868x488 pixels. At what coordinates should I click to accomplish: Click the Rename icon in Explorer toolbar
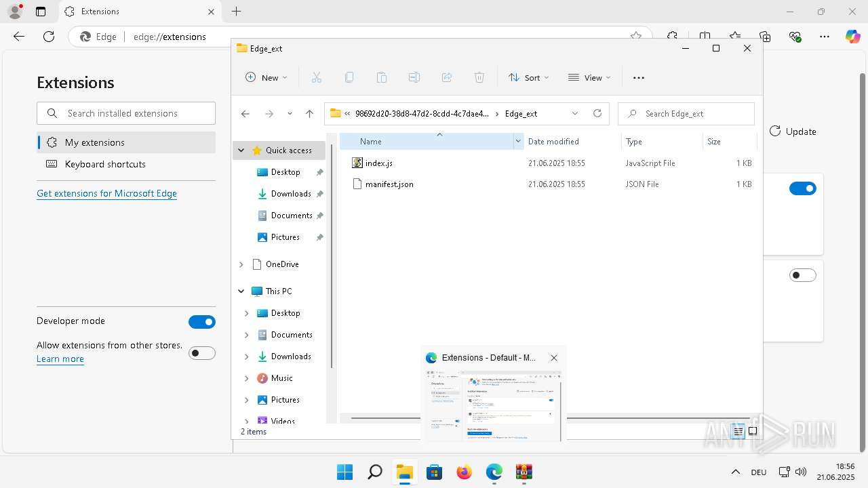click(414, 78)
